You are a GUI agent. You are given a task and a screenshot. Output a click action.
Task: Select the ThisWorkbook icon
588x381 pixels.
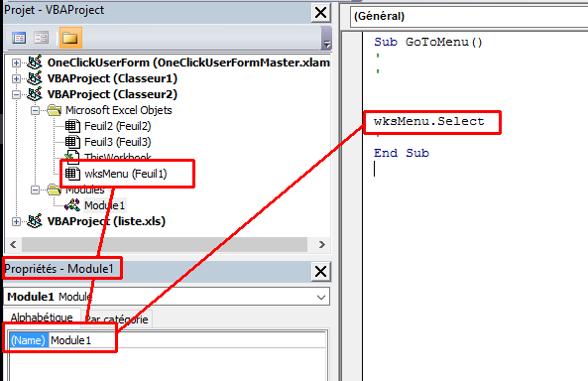click(71, 157)
